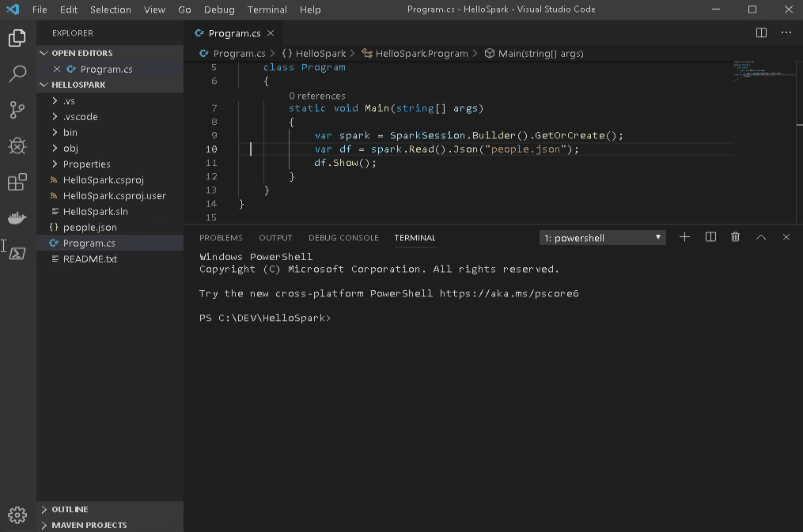The width and height of the screenshot is (803, 532).
Task: Click the VS Code logo icon
Action: [13, 9]
